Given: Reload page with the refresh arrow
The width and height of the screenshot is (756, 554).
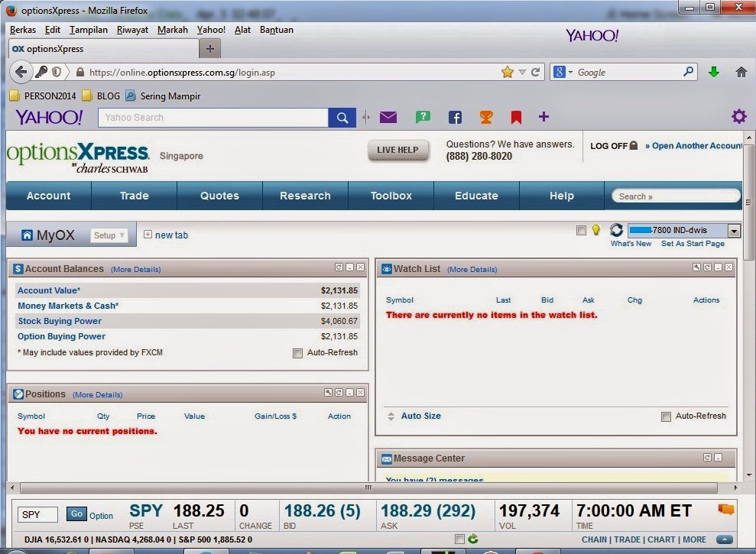Looking at the screenshot, I should pyautogui.click(x=535, y=73).
